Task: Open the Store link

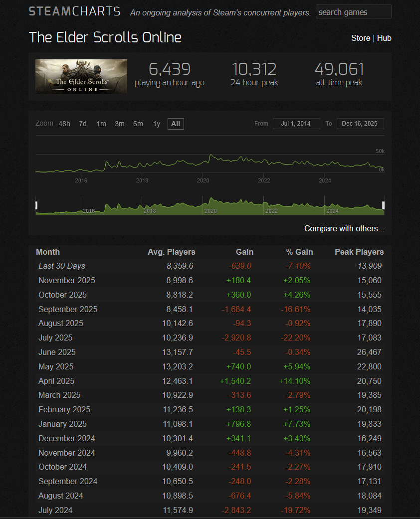Action: coord(361,38)
